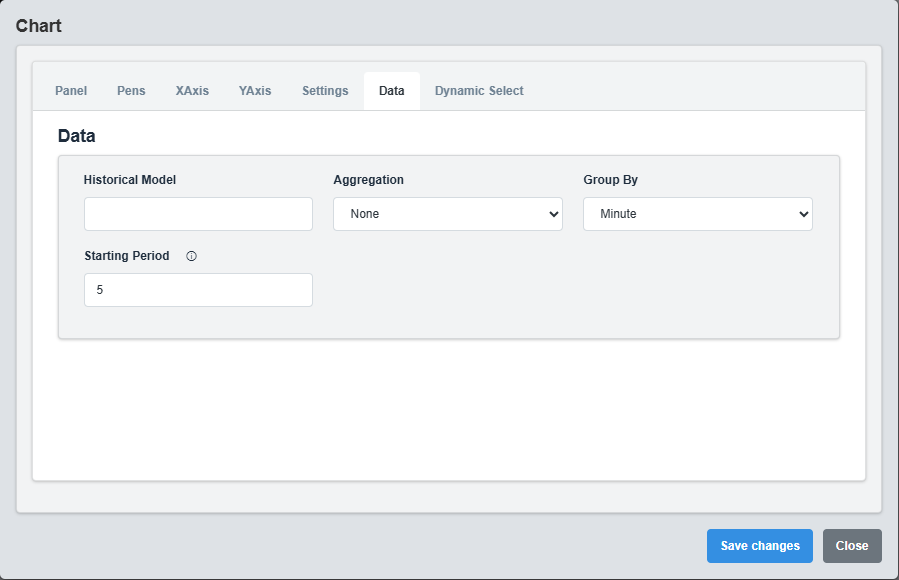This screenshot has height=580, width=899.
Task: Switch to the Panel tab
Action: (x=70, y=90)
